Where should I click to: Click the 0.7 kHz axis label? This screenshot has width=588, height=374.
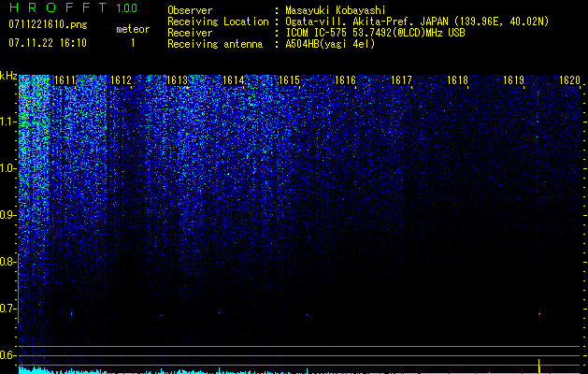coord(7,309)
